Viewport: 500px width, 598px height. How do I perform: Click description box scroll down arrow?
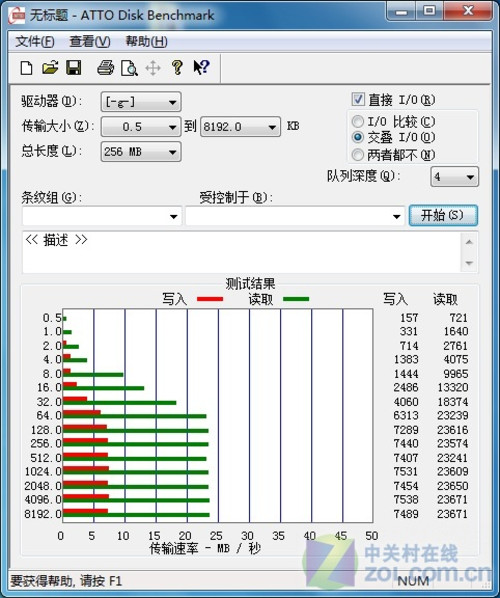tap(469, 263)
